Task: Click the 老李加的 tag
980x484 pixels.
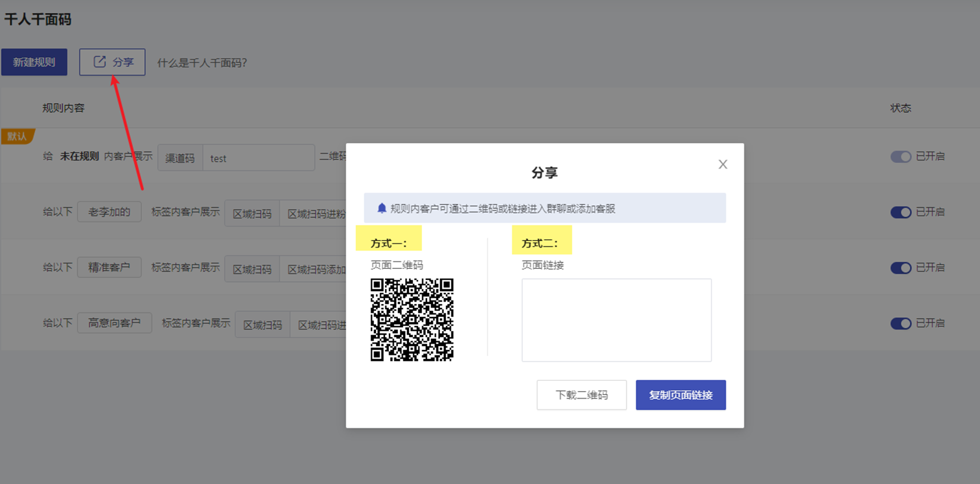Action: point(109,212)
